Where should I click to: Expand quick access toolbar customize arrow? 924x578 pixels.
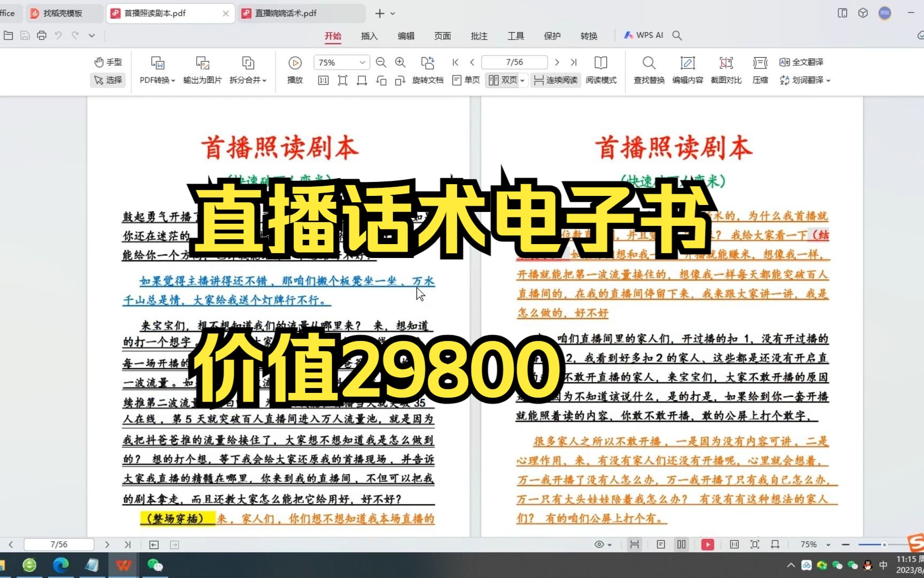[x=91, y=35]
